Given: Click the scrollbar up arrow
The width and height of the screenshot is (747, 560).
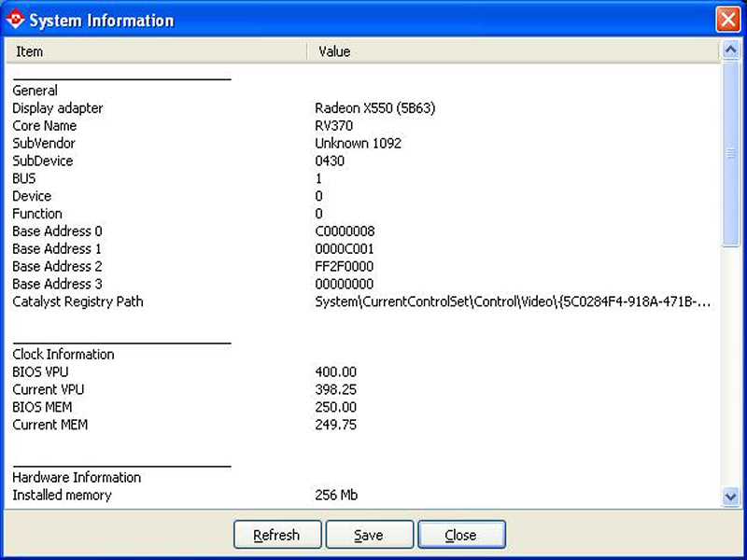Looking at the screenshot, I should coord(731,50).
